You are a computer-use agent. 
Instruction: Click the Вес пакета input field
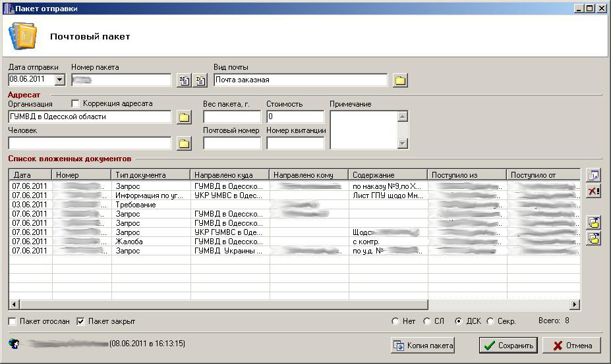[x=232, y=117]
